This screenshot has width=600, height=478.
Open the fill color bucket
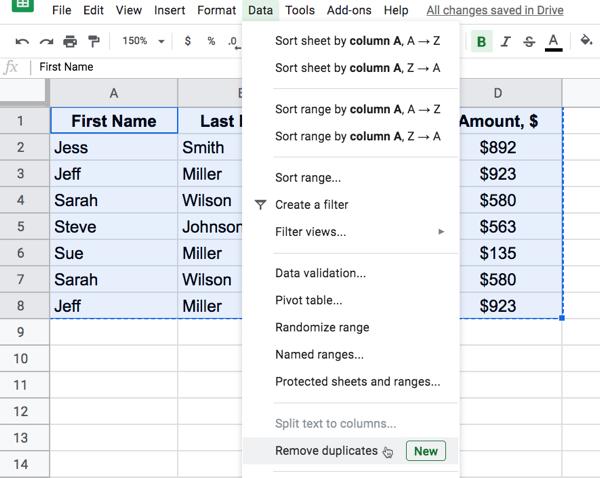click(586, 40)
